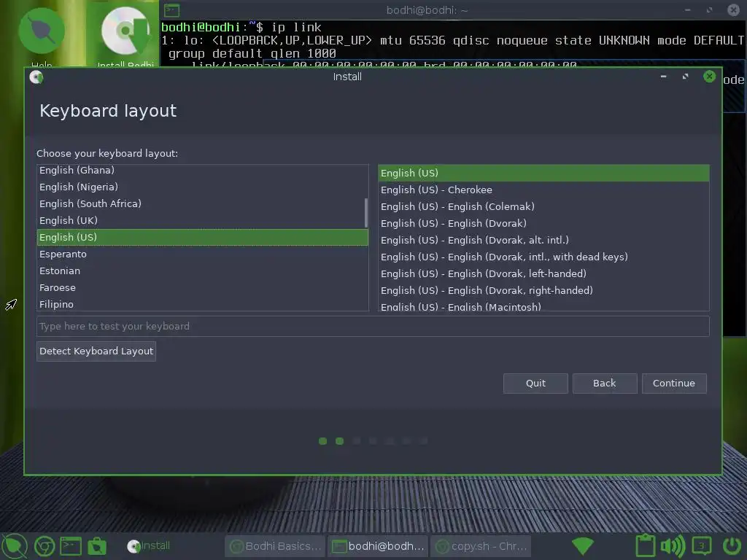747x560 pixels.
Task: Select Filipino layout
Action: 203,304
